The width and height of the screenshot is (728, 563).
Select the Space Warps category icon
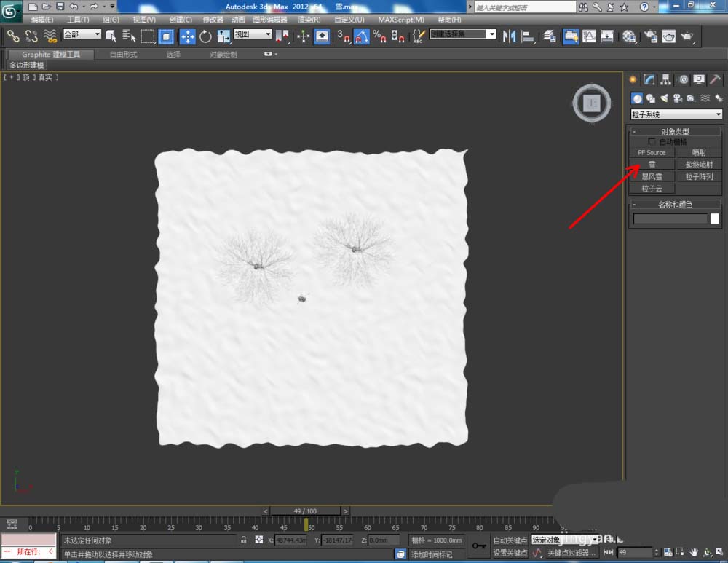704,98
